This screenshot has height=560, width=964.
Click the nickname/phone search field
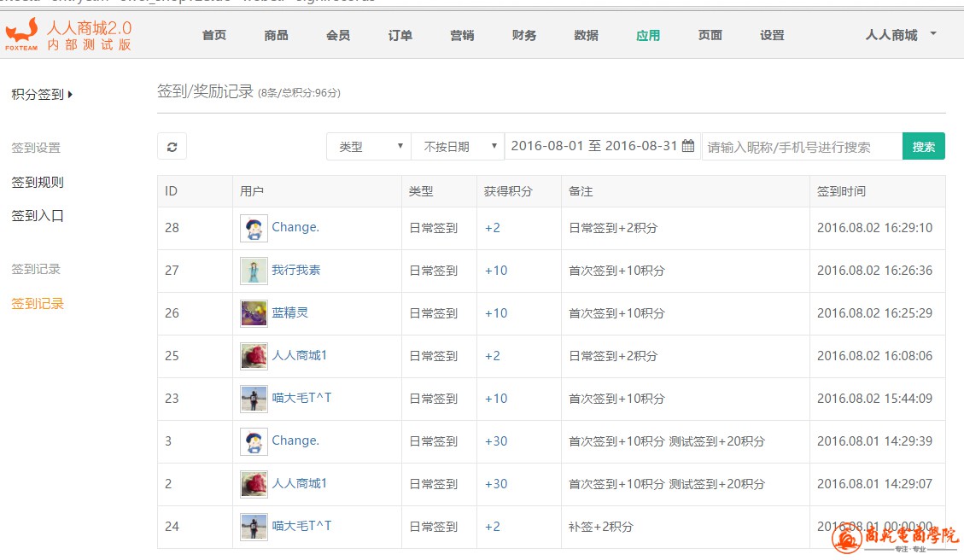pos(801,147)
